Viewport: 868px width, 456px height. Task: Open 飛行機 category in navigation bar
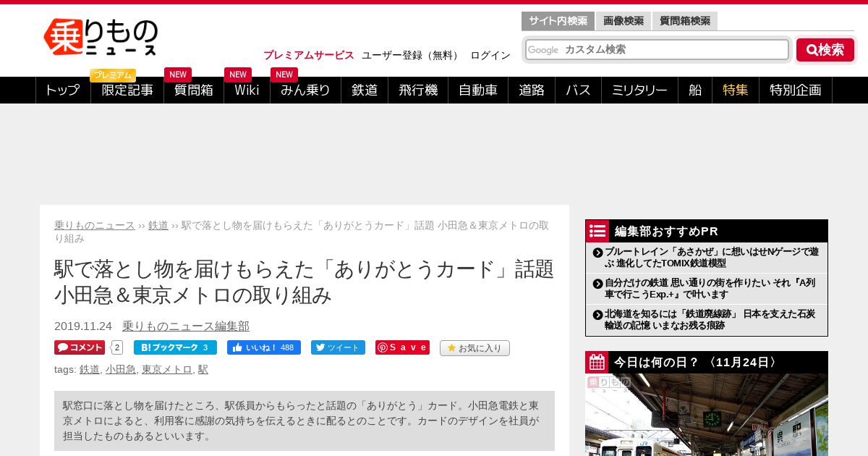pos(418,90)
